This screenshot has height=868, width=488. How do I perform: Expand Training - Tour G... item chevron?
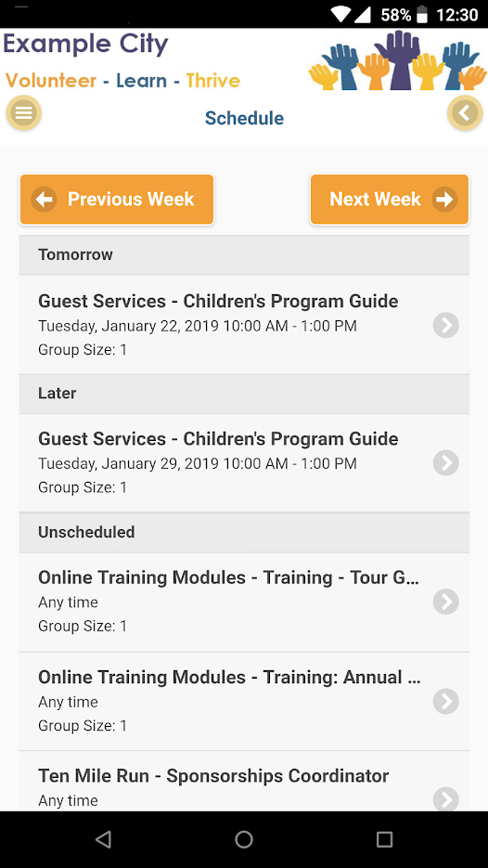coord(446,602)
